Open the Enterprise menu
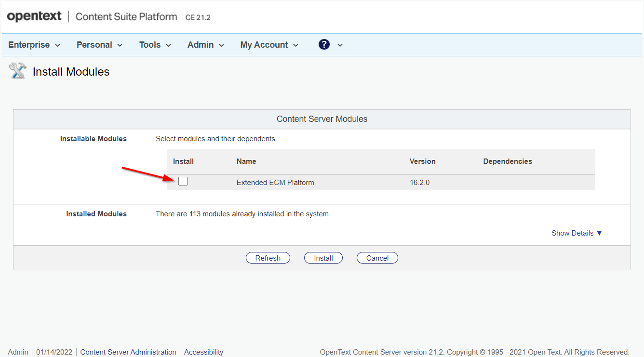The width and height of the screenshot is (644, 357). (34, 45)
